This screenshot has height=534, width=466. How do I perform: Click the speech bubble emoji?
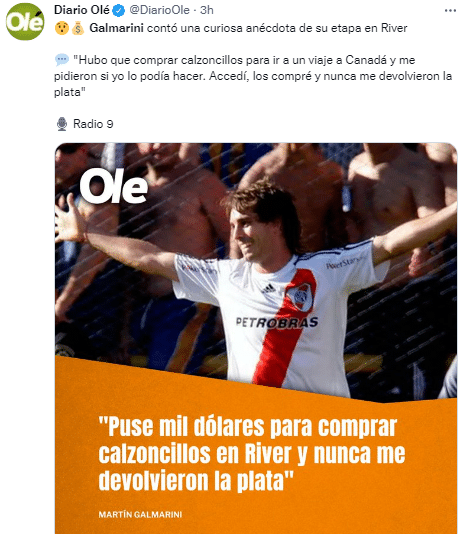[x=62, y=60]
